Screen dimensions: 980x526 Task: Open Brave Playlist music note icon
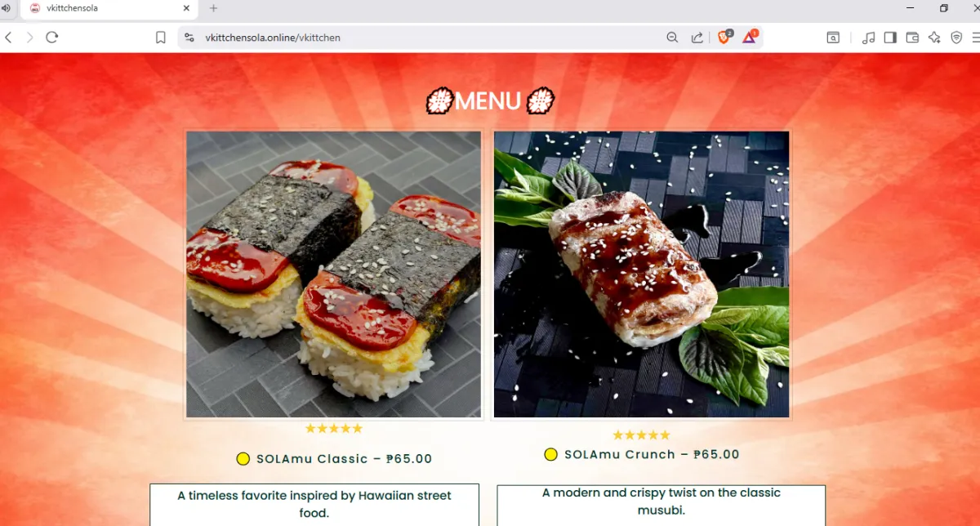868,38
